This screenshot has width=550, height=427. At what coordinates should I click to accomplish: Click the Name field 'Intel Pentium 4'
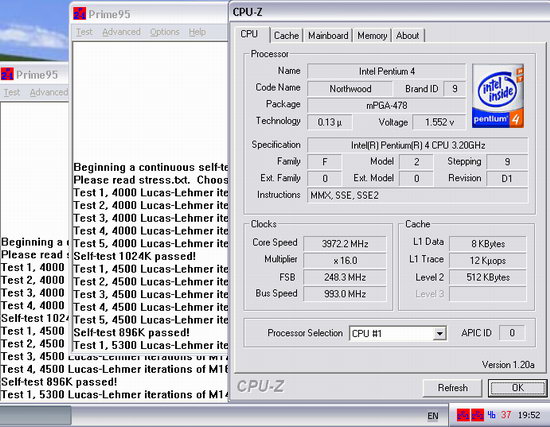pyautogui.click(x=387, y=71)
